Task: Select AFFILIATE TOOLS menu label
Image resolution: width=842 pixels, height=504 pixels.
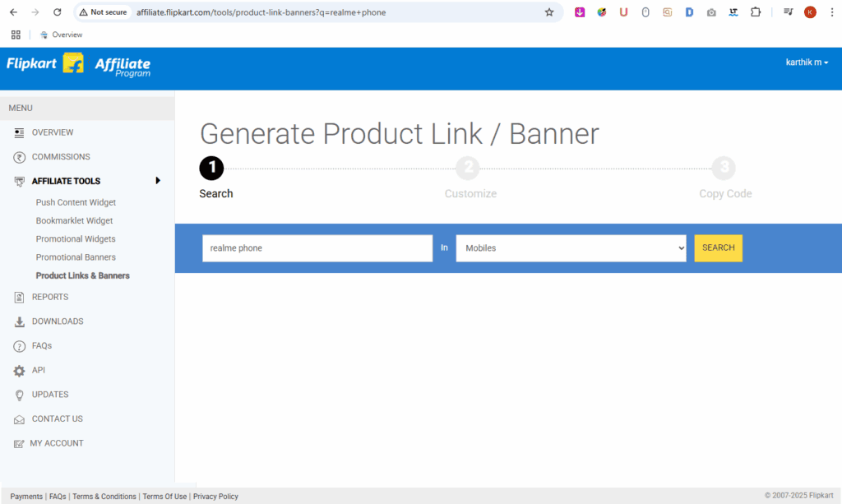Action: [66, 181]
